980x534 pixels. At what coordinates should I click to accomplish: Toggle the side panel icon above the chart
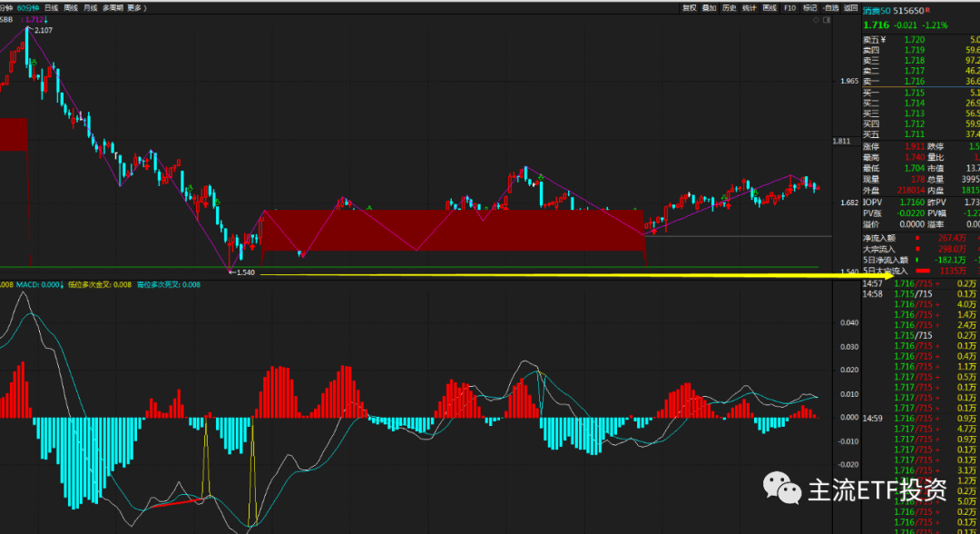(x=827, y=20)
